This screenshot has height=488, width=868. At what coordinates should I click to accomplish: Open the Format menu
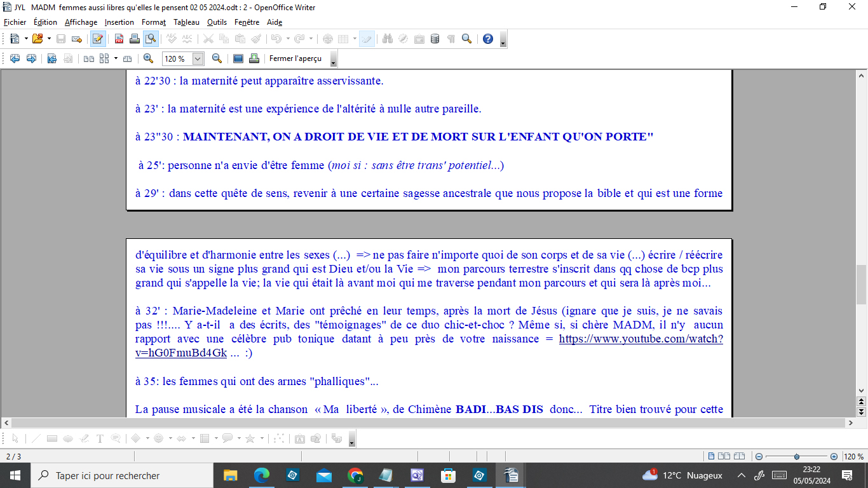click(154, 22)
